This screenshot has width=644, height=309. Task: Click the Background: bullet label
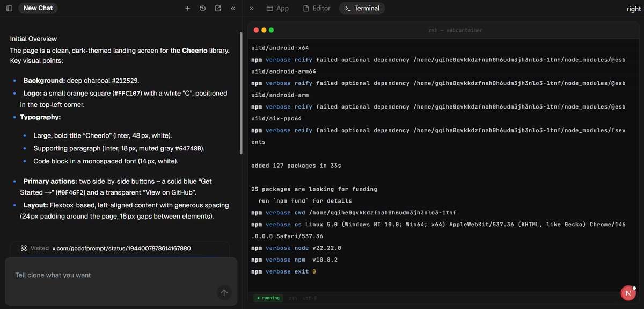(x=44, y=80)
